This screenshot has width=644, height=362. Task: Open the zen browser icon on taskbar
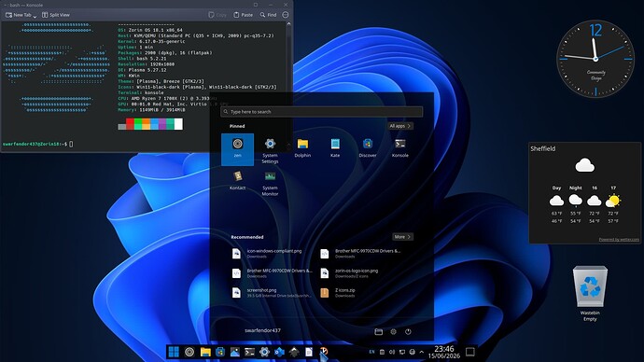click(x=189, y=352)
